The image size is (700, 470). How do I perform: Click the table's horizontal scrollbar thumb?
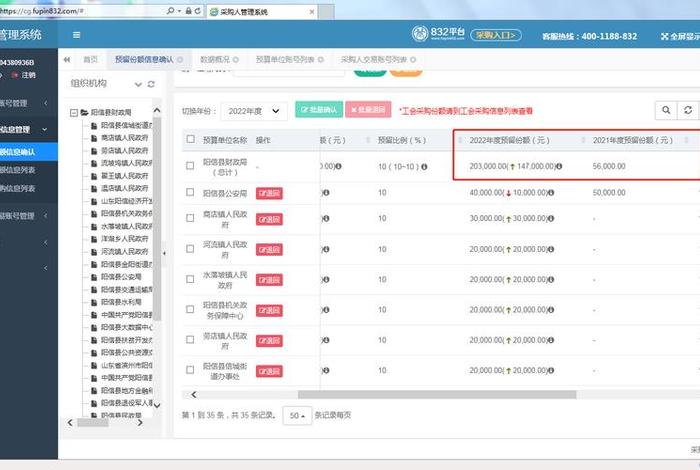click(x=437, y=395)
